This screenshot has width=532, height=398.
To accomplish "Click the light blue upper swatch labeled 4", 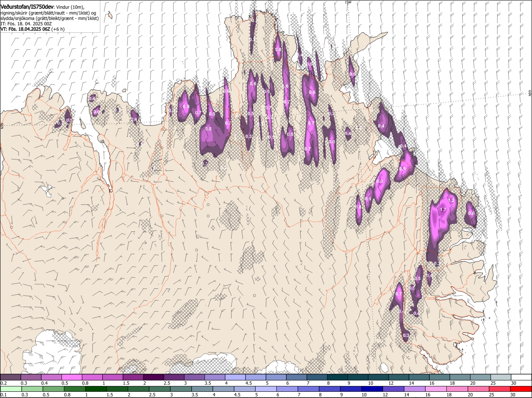I will pyautogui.click(x=235, y=377).
